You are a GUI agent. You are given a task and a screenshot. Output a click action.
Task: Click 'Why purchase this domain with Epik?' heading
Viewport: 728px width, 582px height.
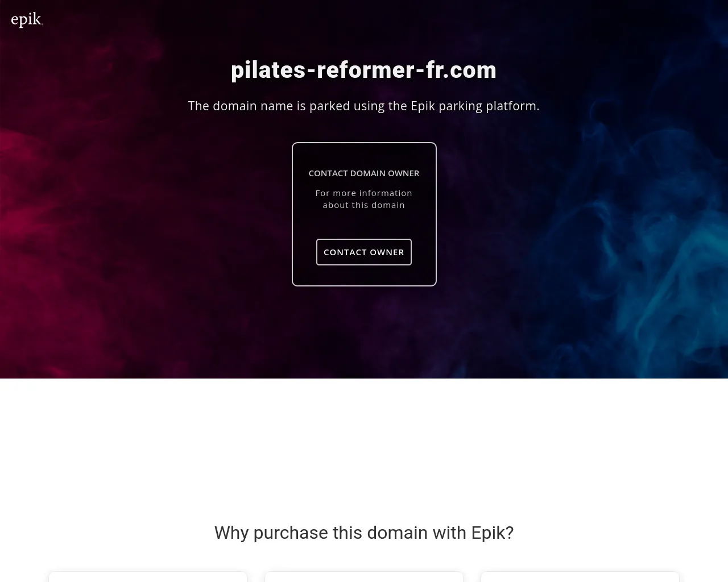(x=364, y=533)
